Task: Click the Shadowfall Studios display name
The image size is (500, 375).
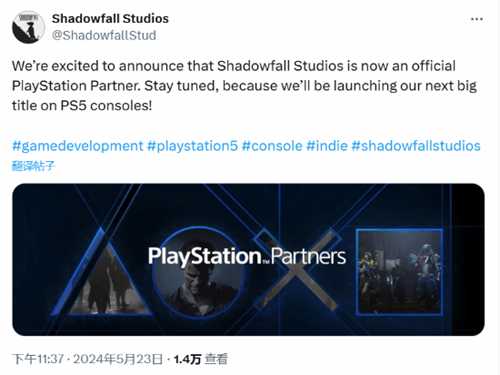Action: tap(110, 18)
